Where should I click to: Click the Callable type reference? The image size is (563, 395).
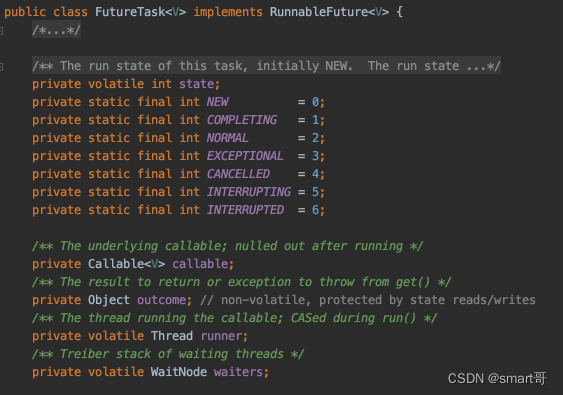coord(116,264)
